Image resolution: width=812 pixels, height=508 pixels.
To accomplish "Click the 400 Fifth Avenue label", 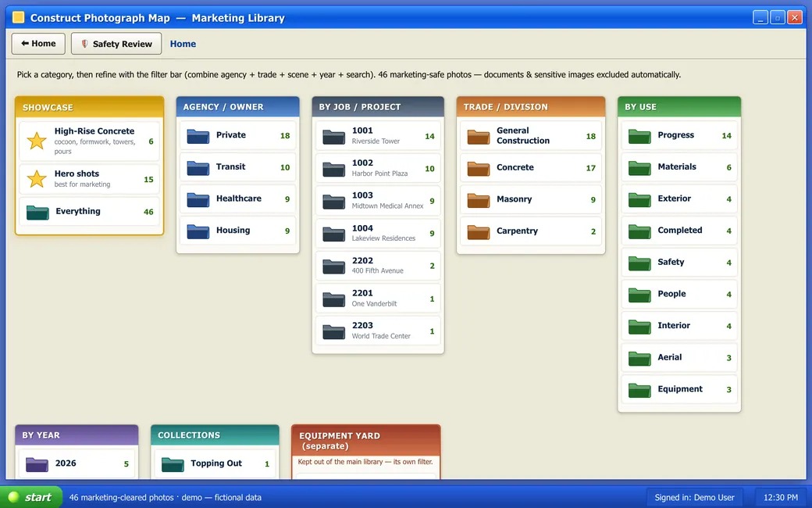I will (x=378, y=270).
